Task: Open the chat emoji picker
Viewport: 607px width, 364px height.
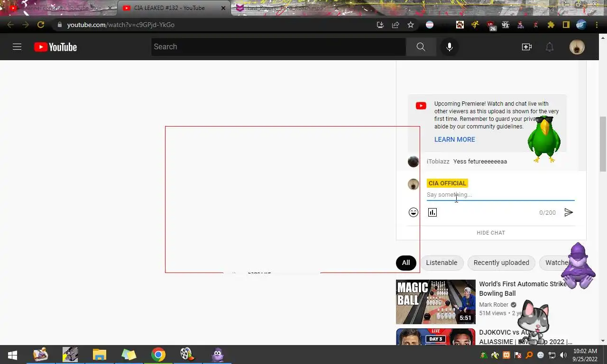Action: 414,212
